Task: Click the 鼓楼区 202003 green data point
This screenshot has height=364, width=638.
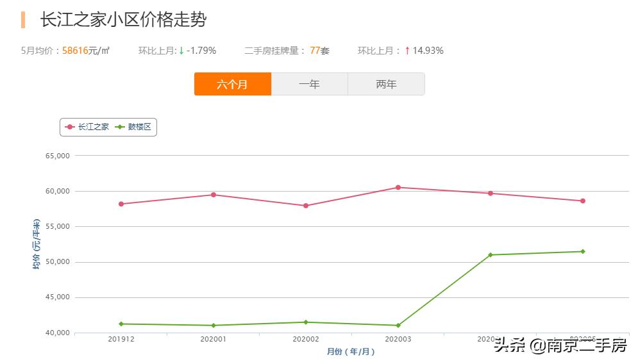Action: tap(398, 326)
